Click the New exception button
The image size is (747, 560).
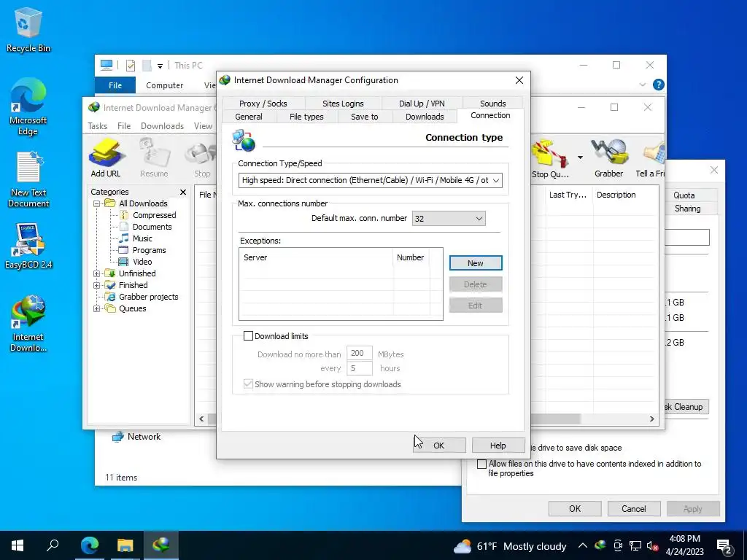[476, 262]
